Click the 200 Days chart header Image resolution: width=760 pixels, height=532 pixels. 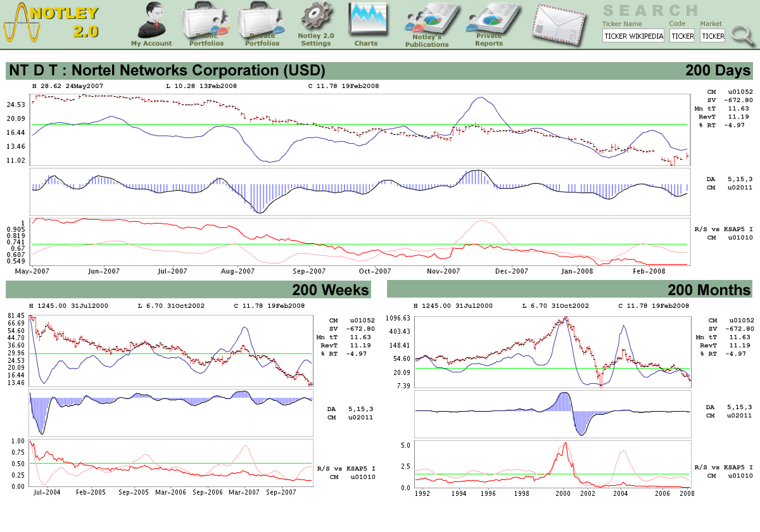[x=718, y=70]
